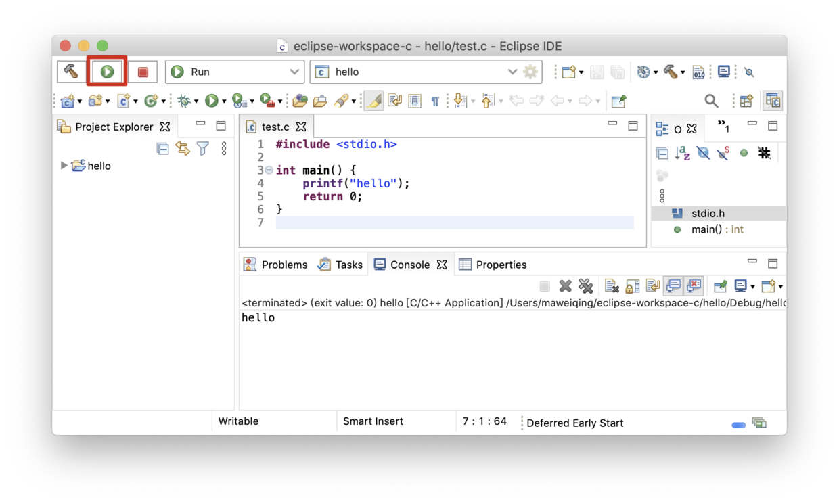The image size is (839, 504).
Task: Toggle Show Whitespace Characters pilcrow
Action: pos(435,101)
